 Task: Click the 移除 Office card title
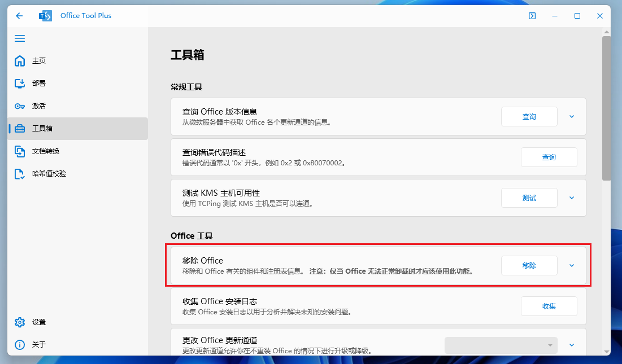pyautogui.click(x=202, y=261)
